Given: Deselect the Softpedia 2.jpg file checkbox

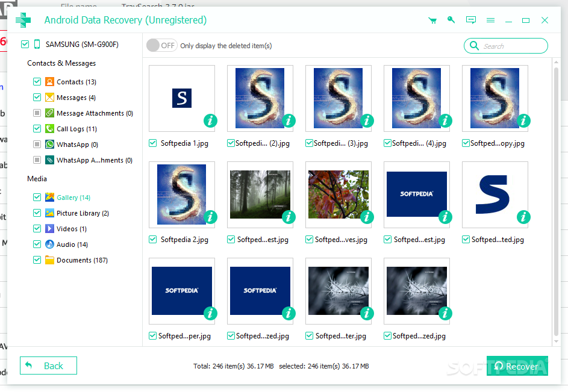Looking at the screenshot, I should coord(153,240).
